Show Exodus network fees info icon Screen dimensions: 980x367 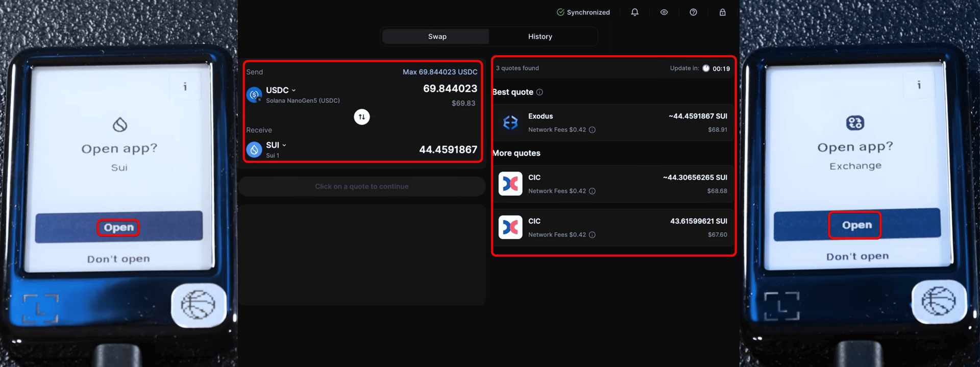592,130
